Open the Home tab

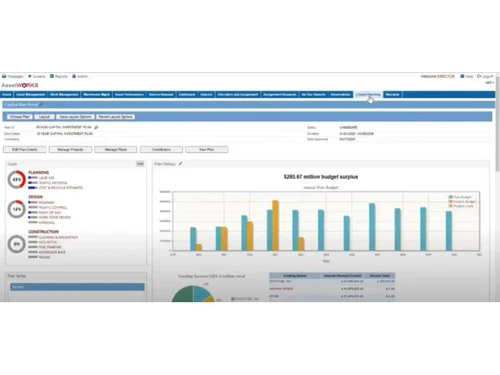click(7, 95)
